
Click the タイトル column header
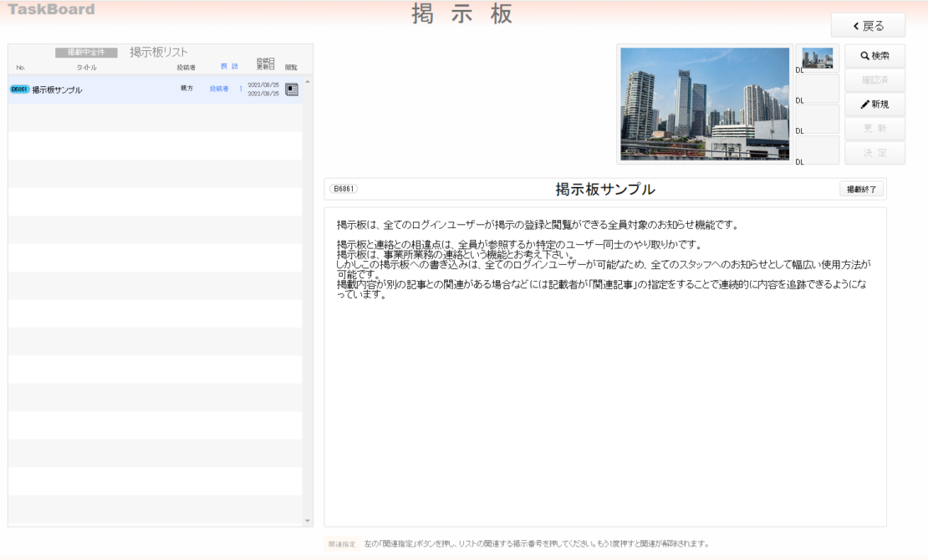pos(86,68)
